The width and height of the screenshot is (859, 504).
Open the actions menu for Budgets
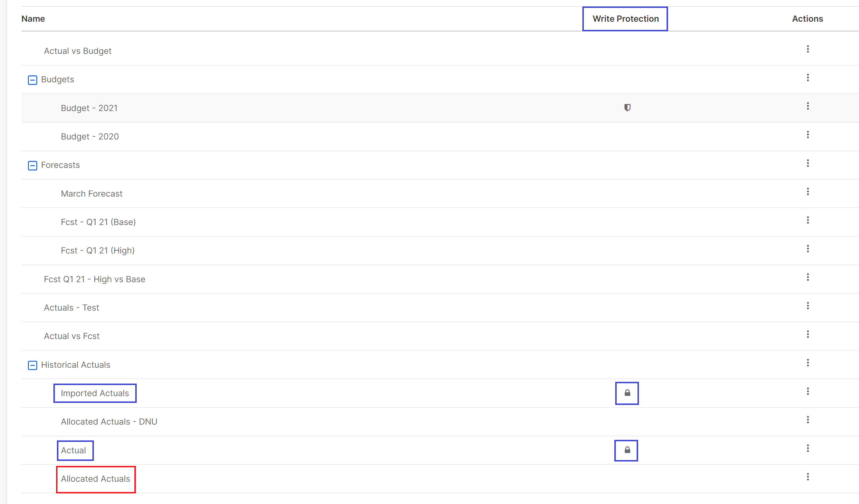pyautogui.click(x=808, y=78)
